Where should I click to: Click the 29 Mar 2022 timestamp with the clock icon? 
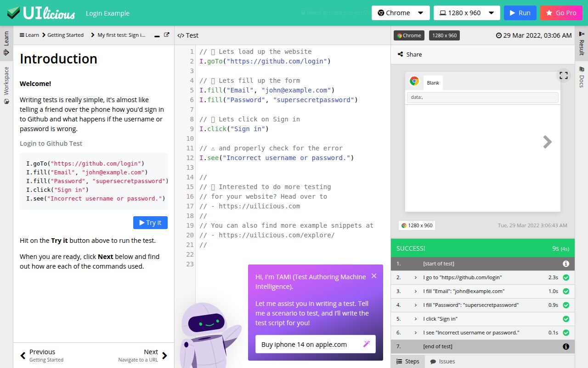point(534,35)
